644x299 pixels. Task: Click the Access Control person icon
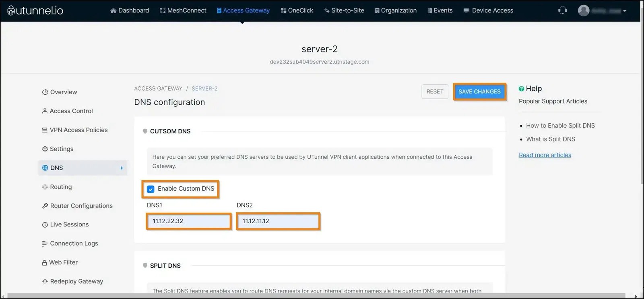pyautogui.click(x=45, y=111)
